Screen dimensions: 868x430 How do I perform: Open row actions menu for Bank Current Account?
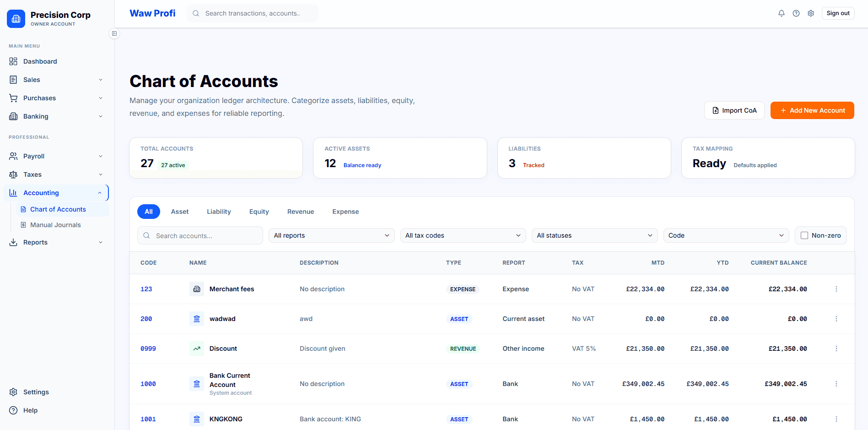tap(836, 384)
